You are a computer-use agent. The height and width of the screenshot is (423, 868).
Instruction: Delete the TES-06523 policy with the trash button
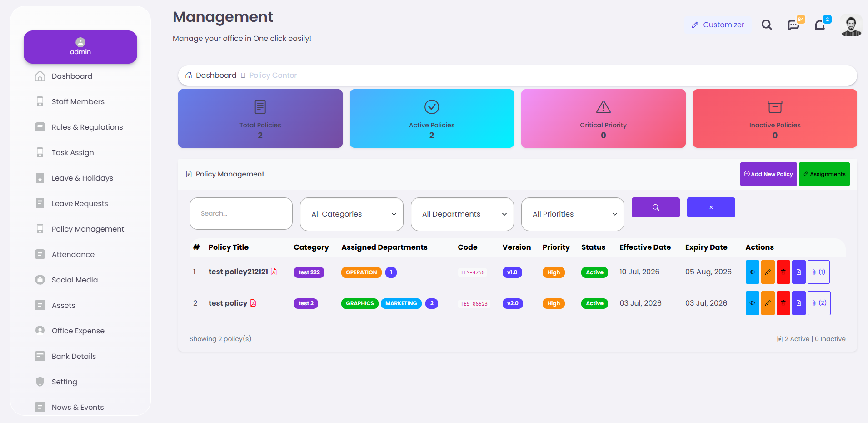pyautogui.click(x=783, y=303)
